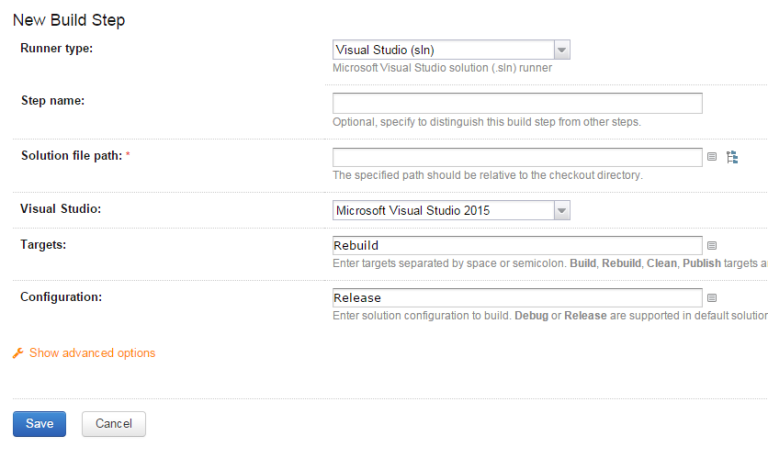The width and height of the screenshot is (768, 458).
Task: Click the Targets field containing Rebuild
Action: coord(517,245)
